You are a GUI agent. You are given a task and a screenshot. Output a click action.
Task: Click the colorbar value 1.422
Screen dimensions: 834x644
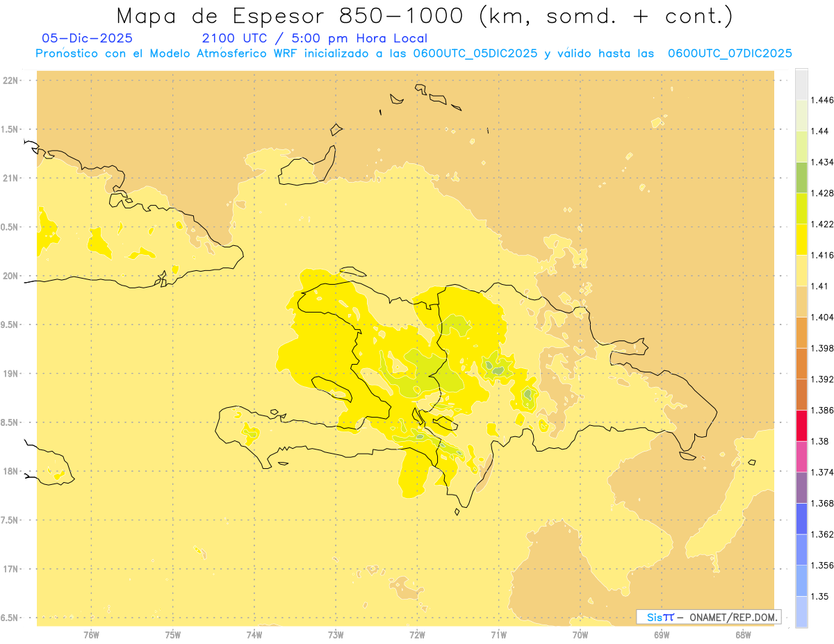[x=823, y=224]
